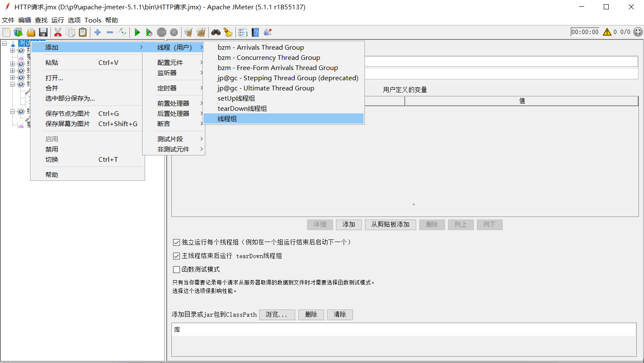Choose jp@gc - Stepping Thread Group (deprecated)
This screenshot has height=363, width=644.
[283, 78]
